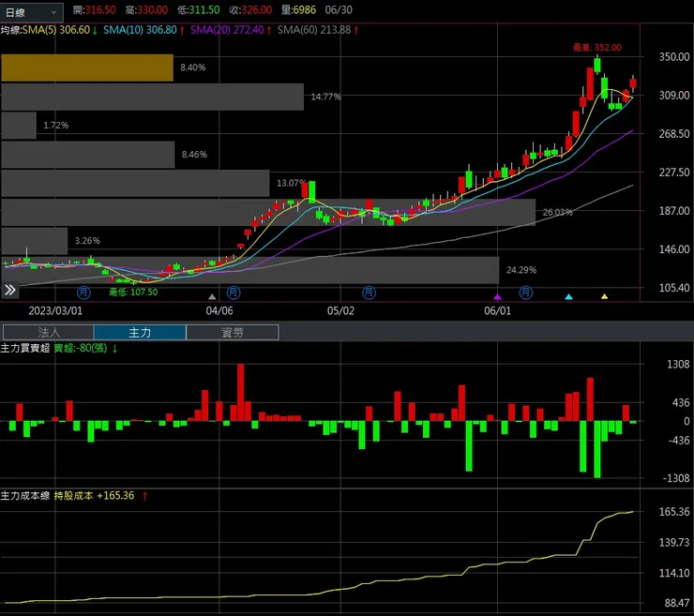Click the gray triangle marker near 04/06

pyautogui.click(x=212, y=296)
